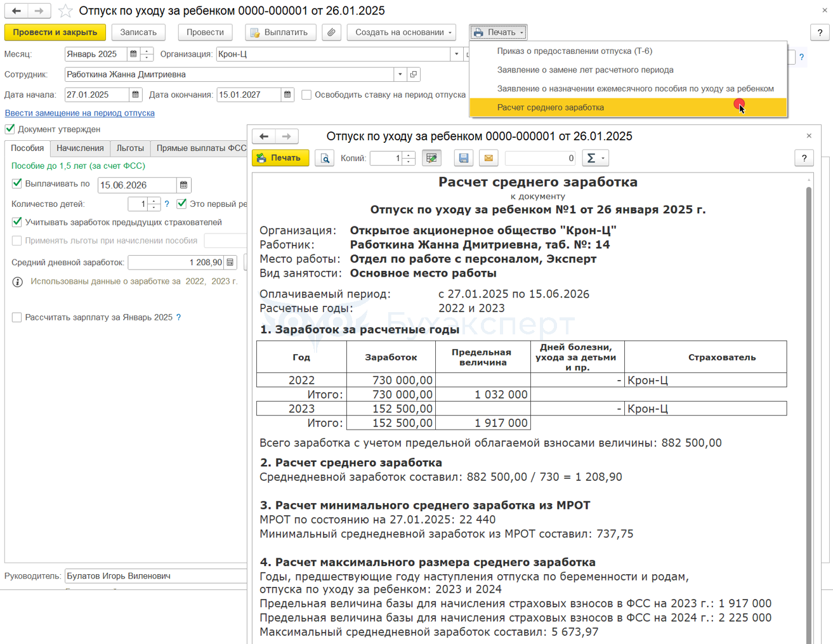Select Заявление о замене лет расчетного периода
Image resolution: width=833 pixels, height=644 pixels.
[585, 70]
